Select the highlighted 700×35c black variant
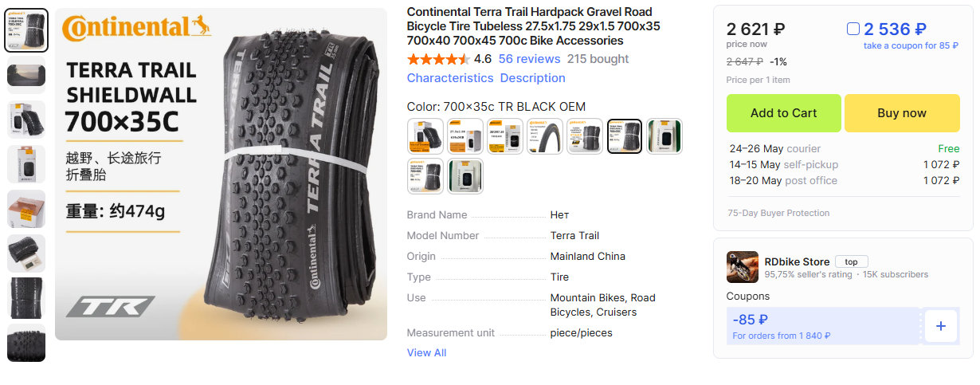Screen dimensions: 980x385 [625, 136]
